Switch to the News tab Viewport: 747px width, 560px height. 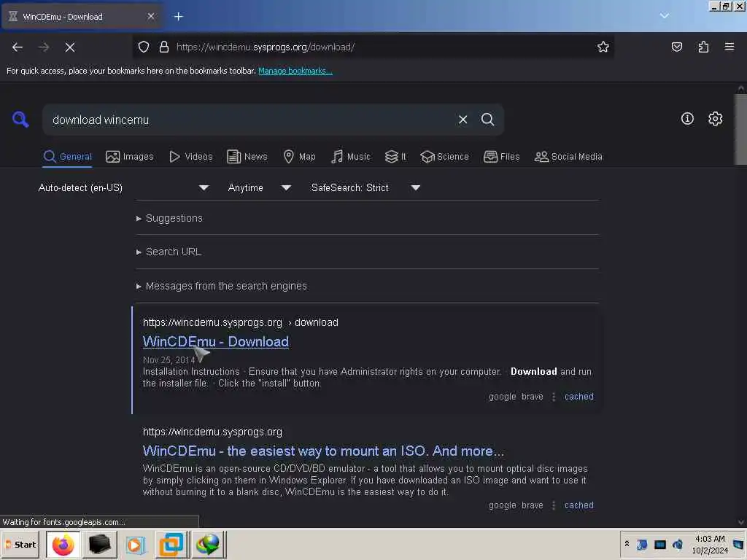tap(247, 157)
